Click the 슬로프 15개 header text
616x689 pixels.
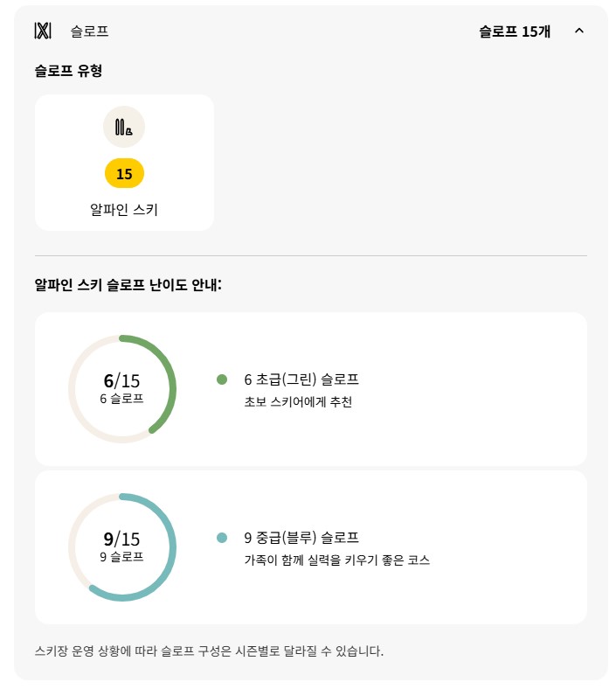tap(515, 31)
